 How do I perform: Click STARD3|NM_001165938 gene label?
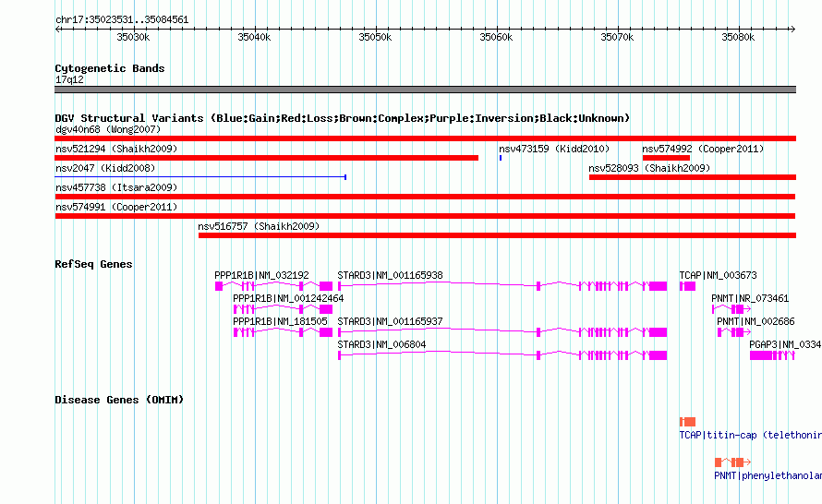(x=390, y=275)
